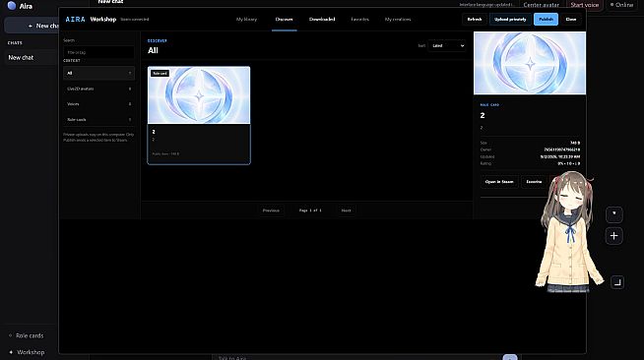This screenshot has width=644, height=360.
Task: Click the Online status indicator
Action: pos(621,5)
